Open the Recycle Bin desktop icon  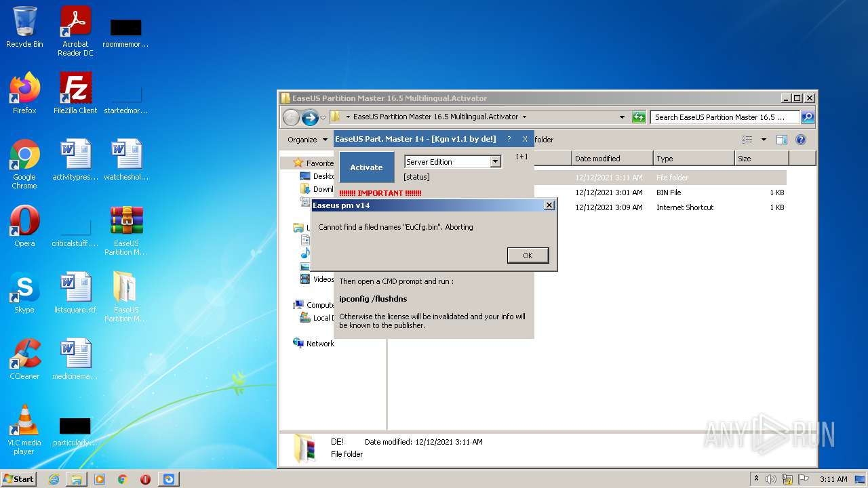(x=24, y=27)
